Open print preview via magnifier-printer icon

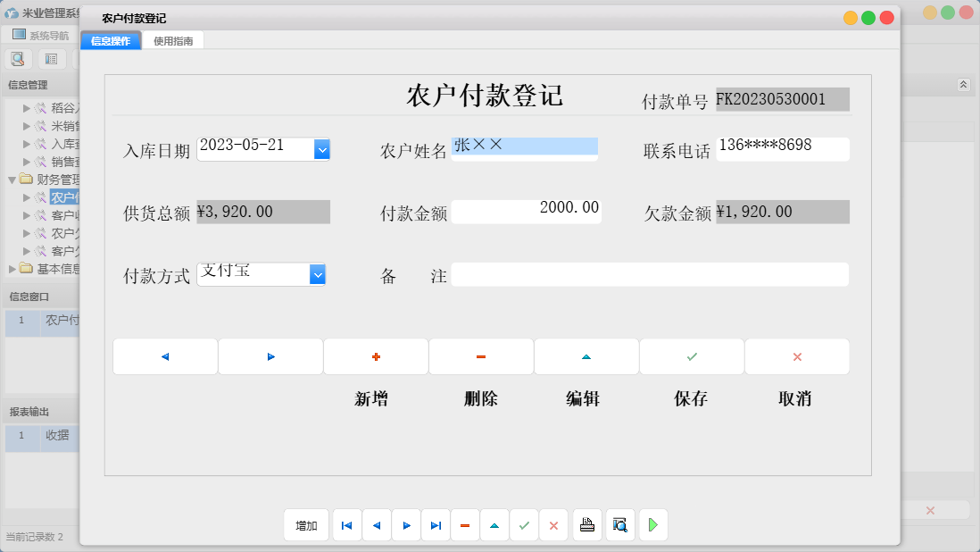tap(619, 525)
